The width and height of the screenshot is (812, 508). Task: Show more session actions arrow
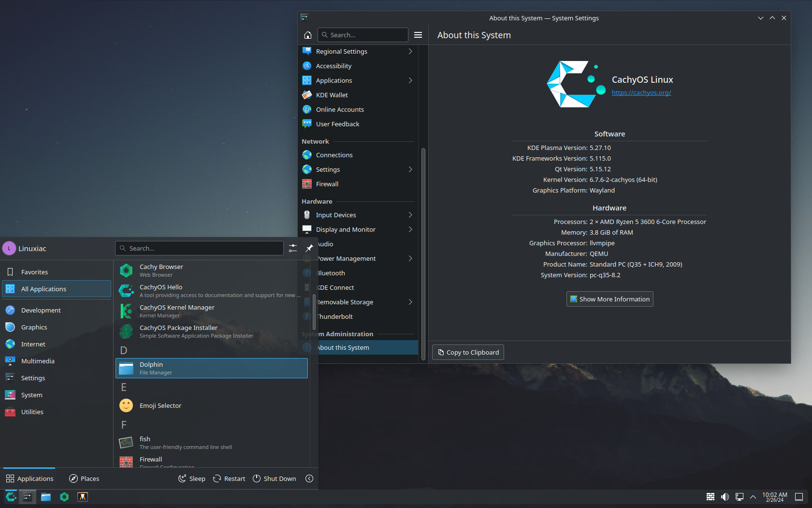click(x=309, y=478)
